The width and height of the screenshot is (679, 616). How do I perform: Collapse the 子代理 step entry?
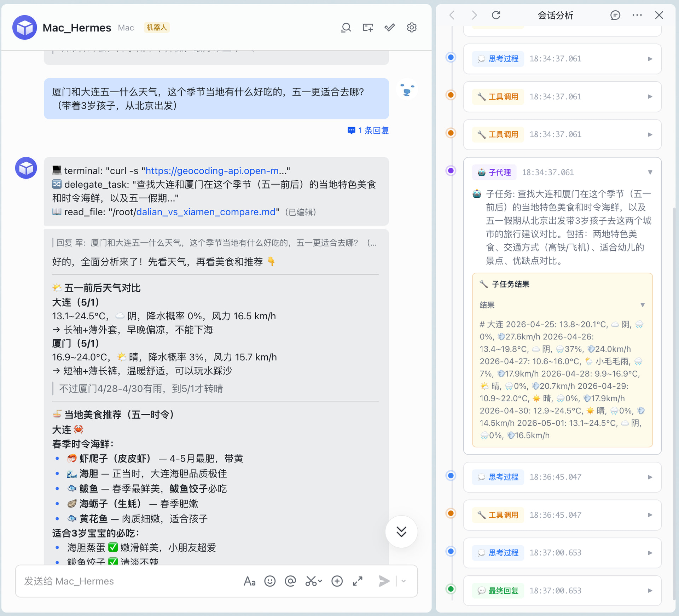coord(650,172)
